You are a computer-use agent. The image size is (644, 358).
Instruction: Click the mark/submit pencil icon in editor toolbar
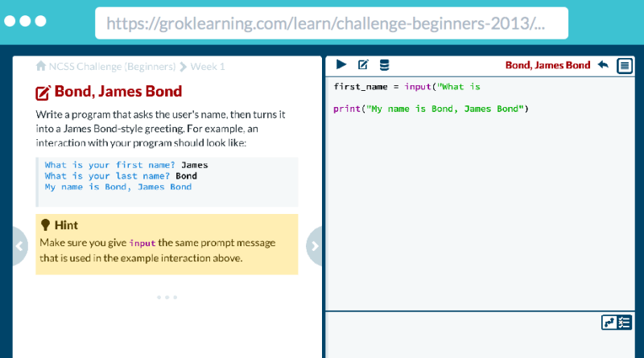(364, 65)
